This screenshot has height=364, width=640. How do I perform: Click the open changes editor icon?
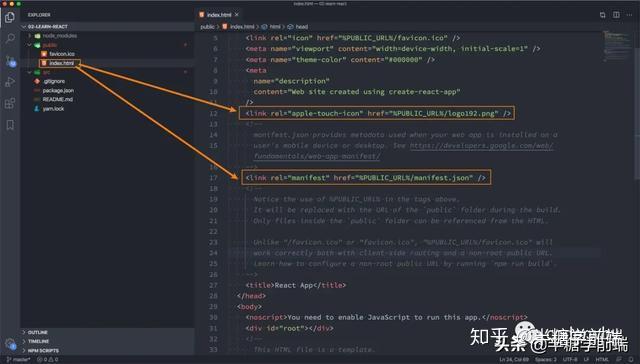click(602, 15)
